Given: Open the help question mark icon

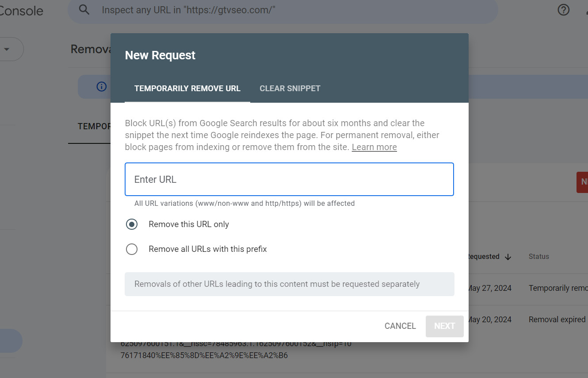Looking at the screenshot, I should coord(563,10).
